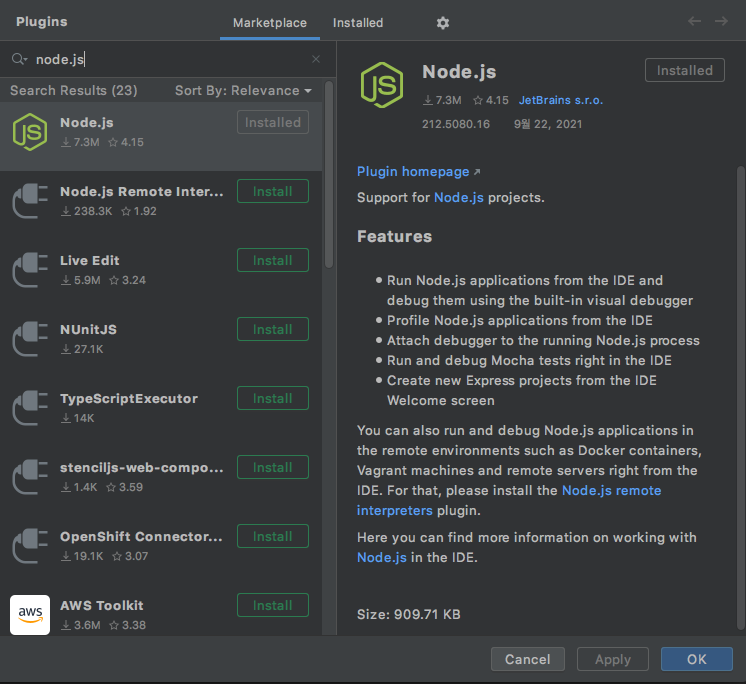This screenshot has height=684, width=746.
Task: Click the large Node.js logo in details pane
Action: tap(382, 85)
